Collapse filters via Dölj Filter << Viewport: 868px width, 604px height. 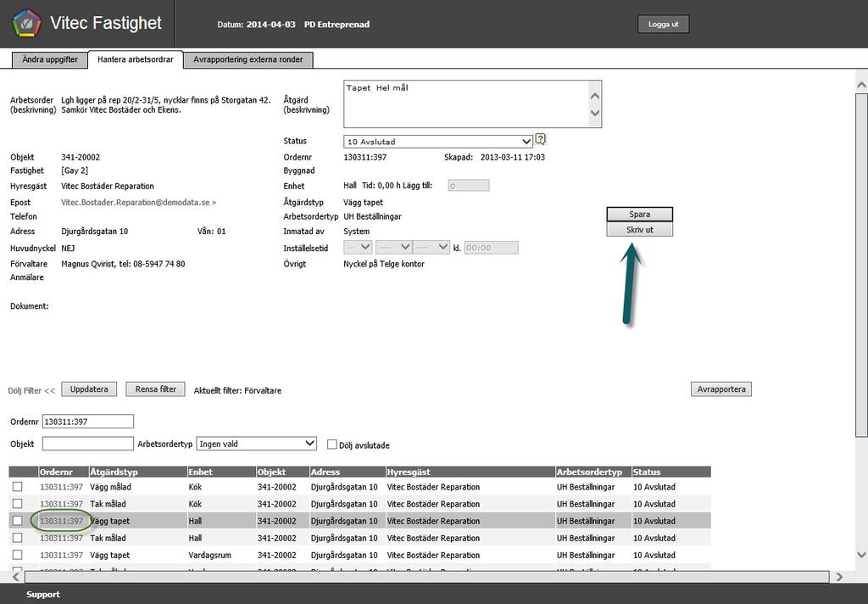(x=31, y=391)
